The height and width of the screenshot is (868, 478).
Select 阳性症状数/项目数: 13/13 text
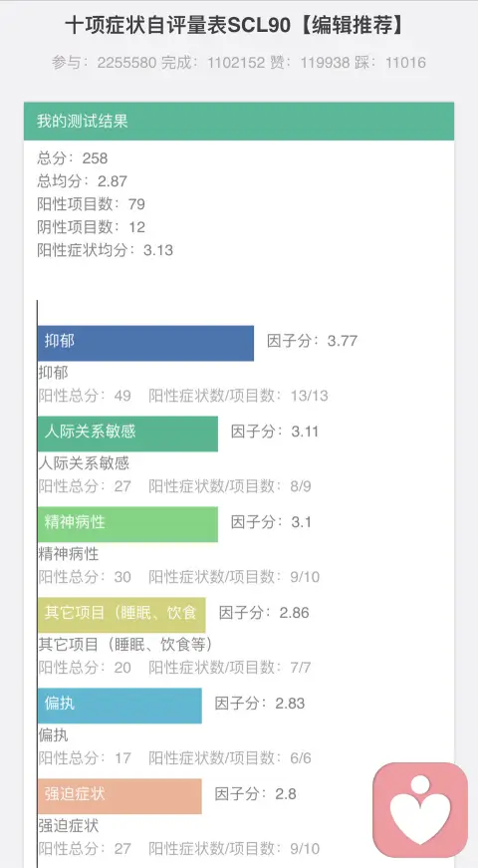[x=238, y=396]
